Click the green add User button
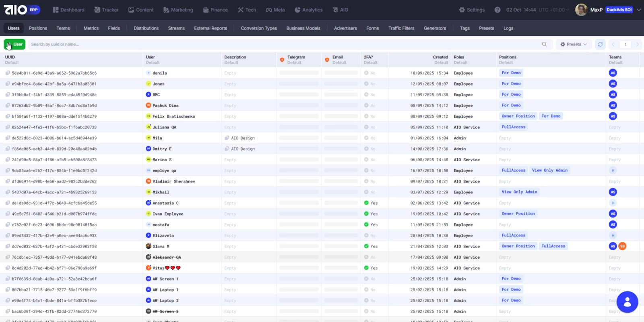644x322 pixels. point(14,44)
